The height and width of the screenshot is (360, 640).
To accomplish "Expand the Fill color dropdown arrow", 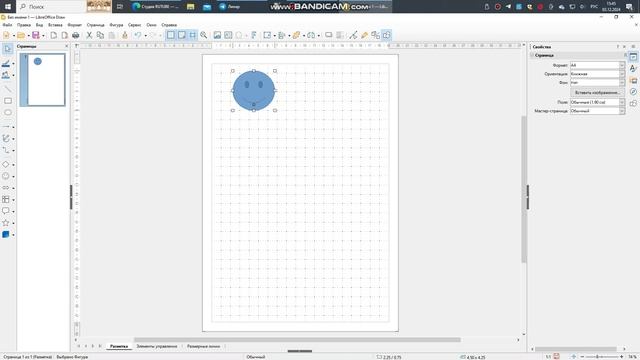I will (13, 76).
